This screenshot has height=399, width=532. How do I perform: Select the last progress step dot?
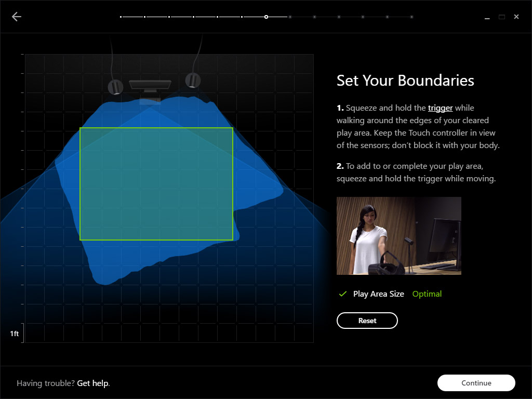[x=411, y=17]
